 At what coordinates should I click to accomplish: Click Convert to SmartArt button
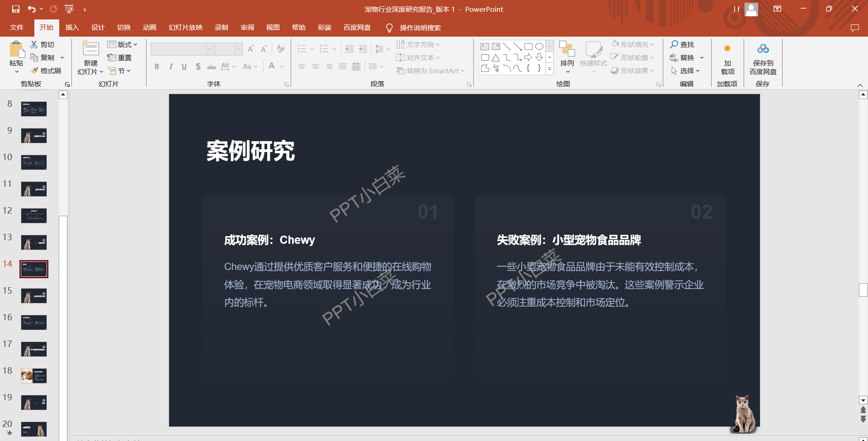(430, 71)
